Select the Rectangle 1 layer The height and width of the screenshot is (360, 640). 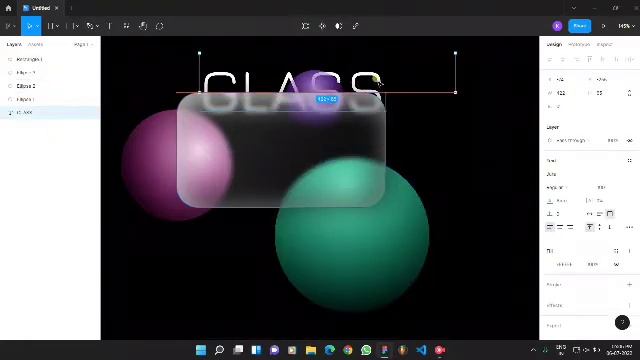pos(50,59)
